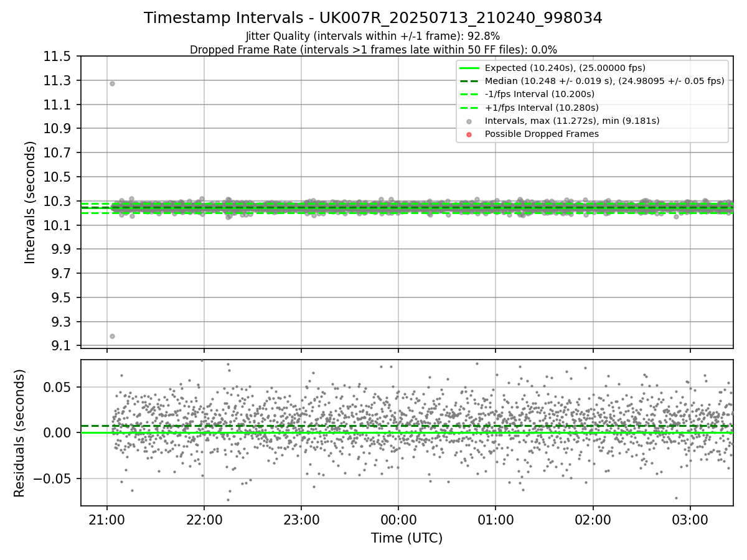Click the 'Intervals (seconds)' axis label

coord(31,202)
